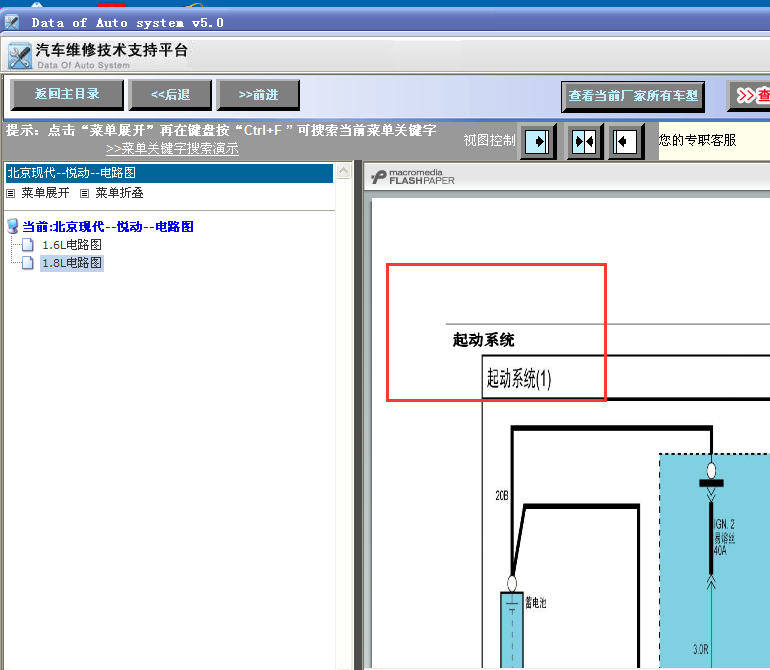Viewport: 770px width, 670px height.
Task: Open the >>菜单关键字搜索演示 link
Action: pos(172,148)
